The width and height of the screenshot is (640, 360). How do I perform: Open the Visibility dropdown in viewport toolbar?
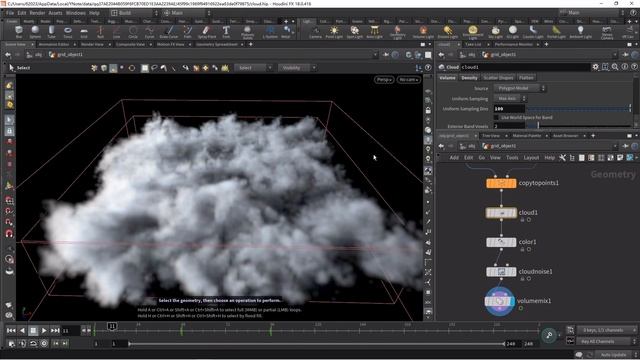coord(297,68)
